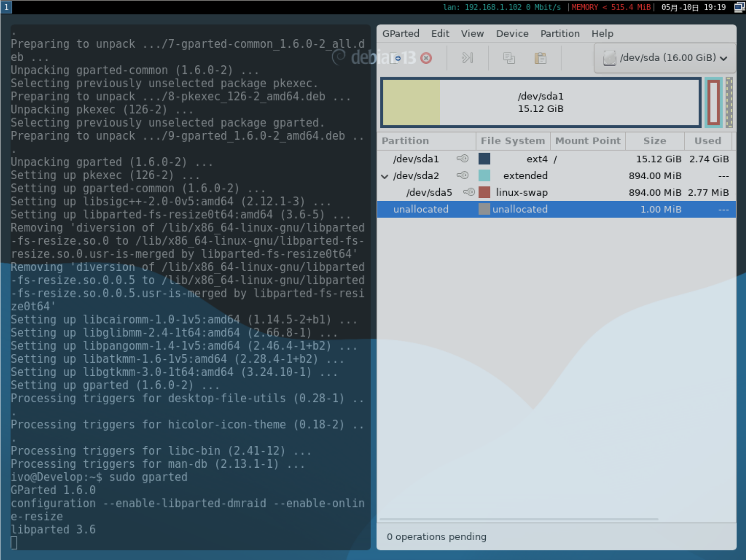Click the workspace 1 indicator in top bar

point(6,7)
